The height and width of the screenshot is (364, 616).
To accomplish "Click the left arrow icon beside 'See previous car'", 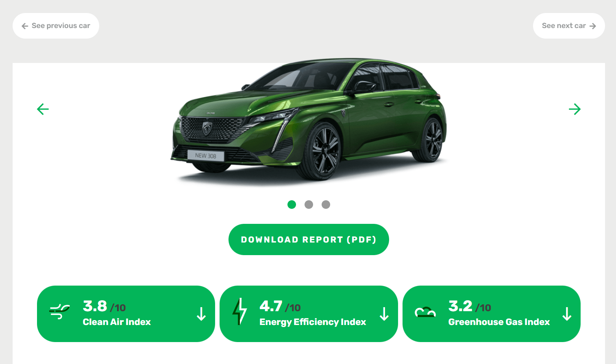I will 25,26.
